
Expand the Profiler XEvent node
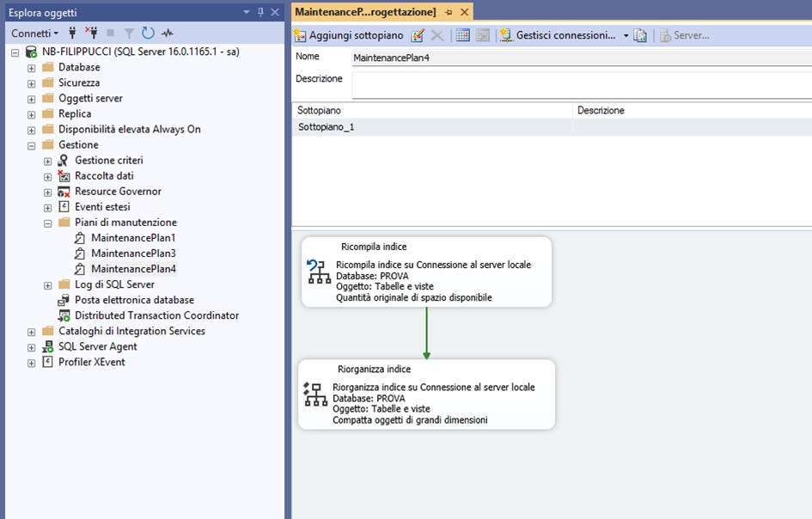coord(31,363)
